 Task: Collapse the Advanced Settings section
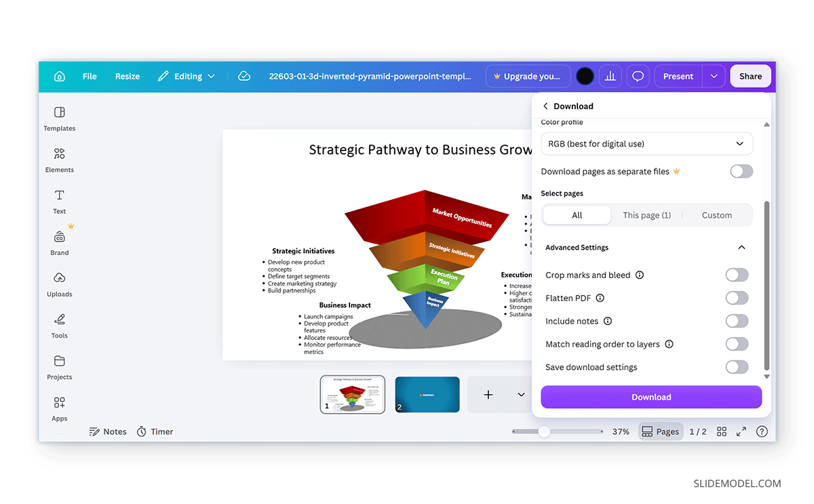tap(741, 248)
